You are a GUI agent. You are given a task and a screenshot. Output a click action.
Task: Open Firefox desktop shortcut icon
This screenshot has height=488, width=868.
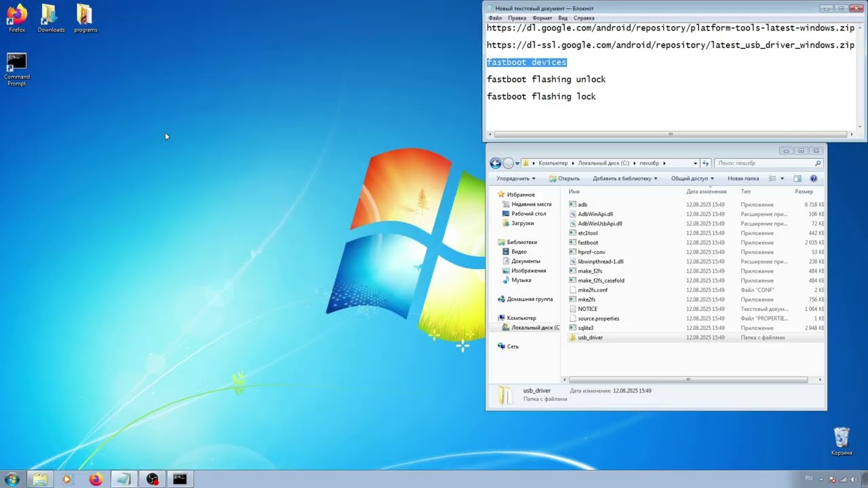17,18
